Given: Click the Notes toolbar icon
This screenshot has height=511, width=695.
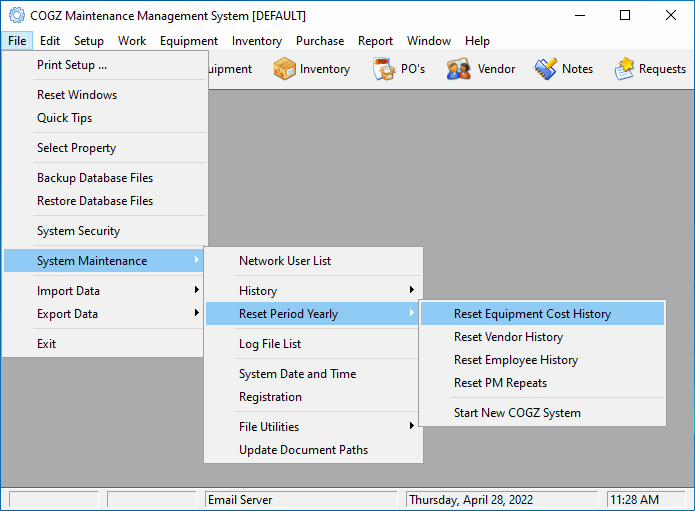Looking at the screenshot, I should 546,69.
